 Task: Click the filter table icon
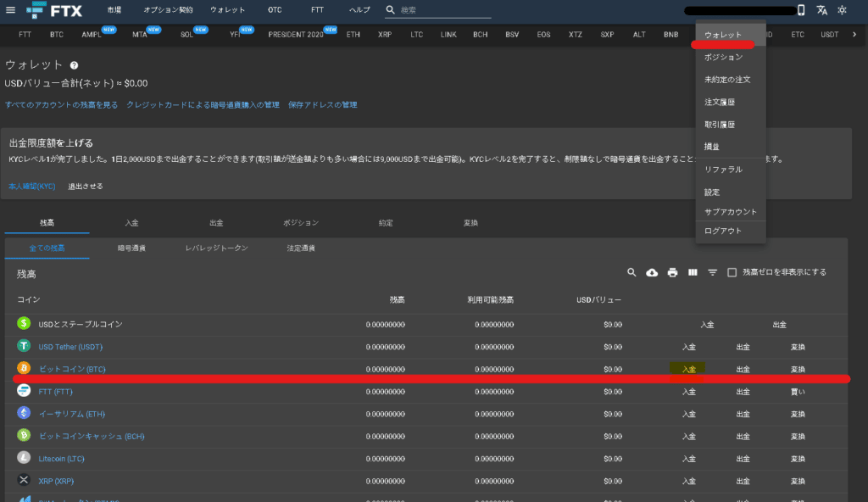click(x=712, y=272)
